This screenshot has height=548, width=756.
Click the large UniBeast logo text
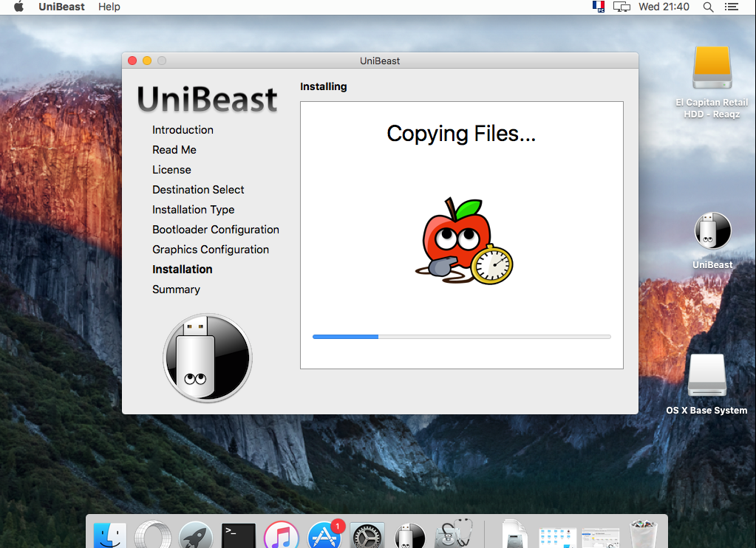coord(208,99)
